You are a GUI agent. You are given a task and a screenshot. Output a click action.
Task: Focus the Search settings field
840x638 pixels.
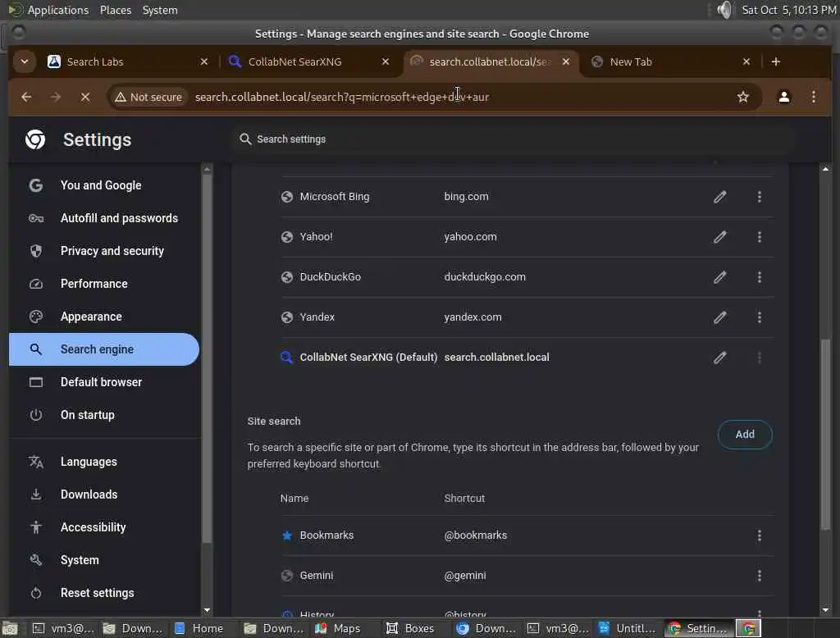point(514,139)
